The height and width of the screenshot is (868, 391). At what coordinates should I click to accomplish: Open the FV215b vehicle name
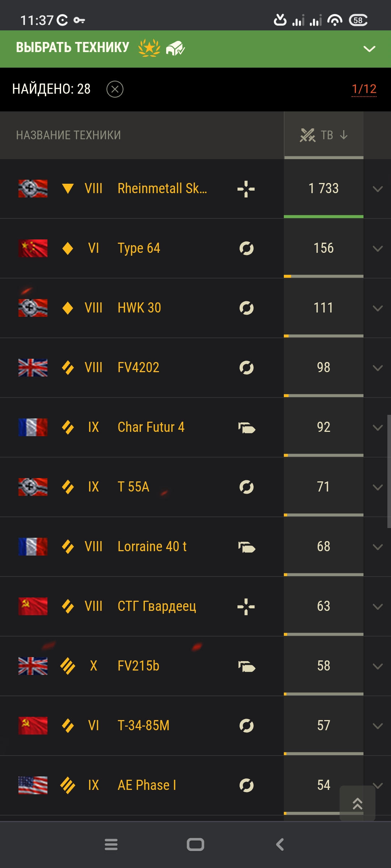coord(139,666)
